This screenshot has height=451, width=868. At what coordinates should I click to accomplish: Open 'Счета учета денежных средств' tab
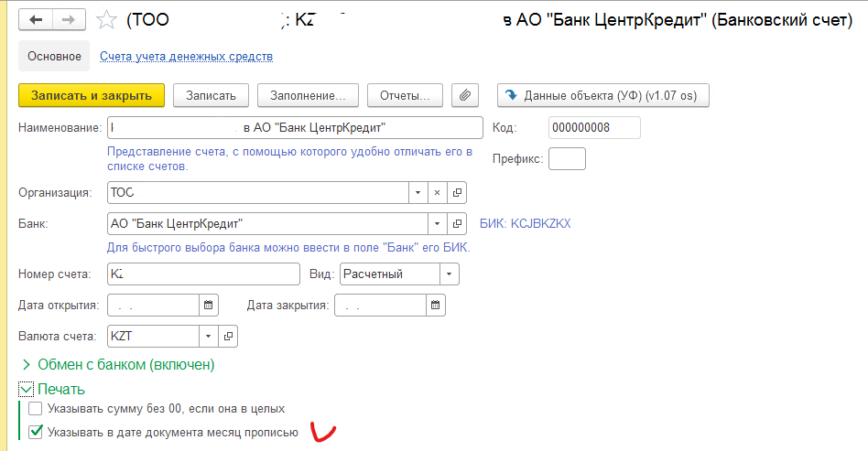pyautogui.click(x=186, y=56)
